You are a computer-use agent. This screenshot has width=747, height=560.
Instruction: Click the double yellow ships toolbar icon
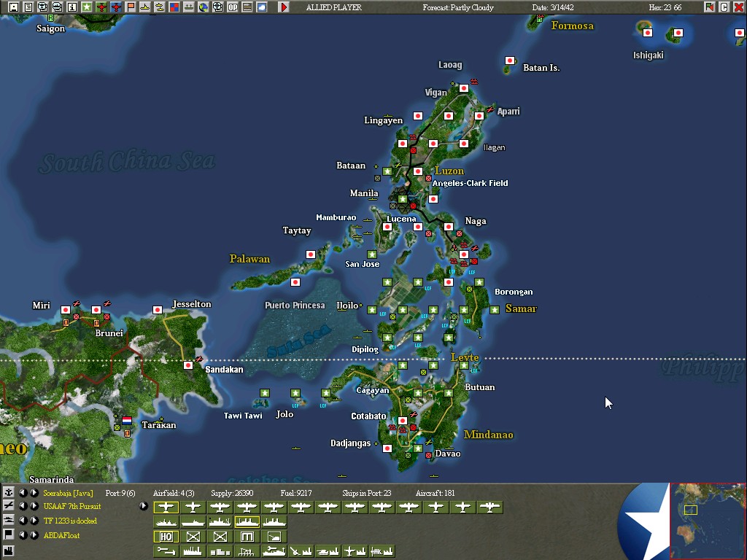(x=160, y=7)
